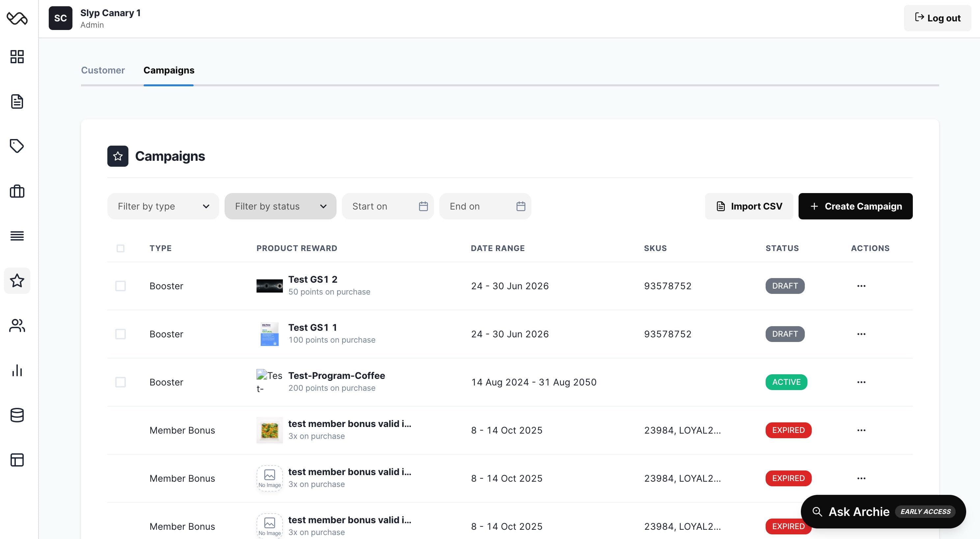The width and height of the screenshot is (980, 539).
Task: Open the briefcase icon in sidebar
Action: [17, 191]
